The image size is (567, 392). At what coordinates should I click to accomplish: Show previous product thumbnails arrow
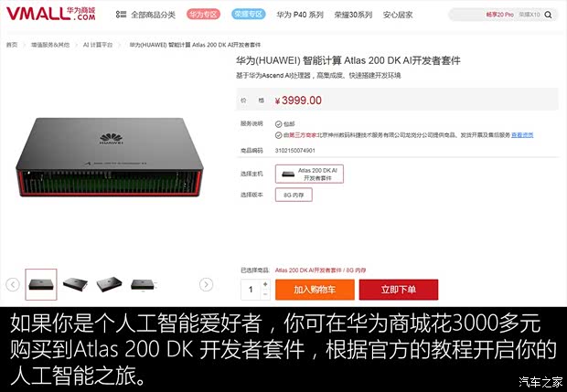13,285
